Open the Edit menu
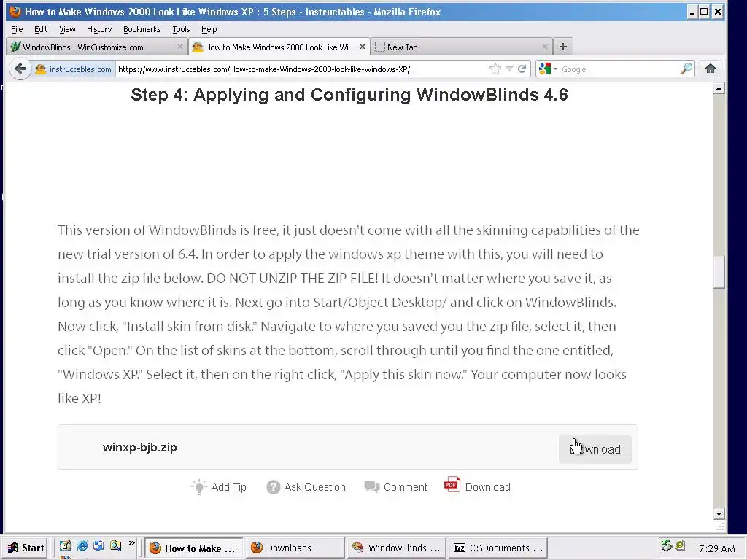 pyautogui.click(x=41, y=29)
